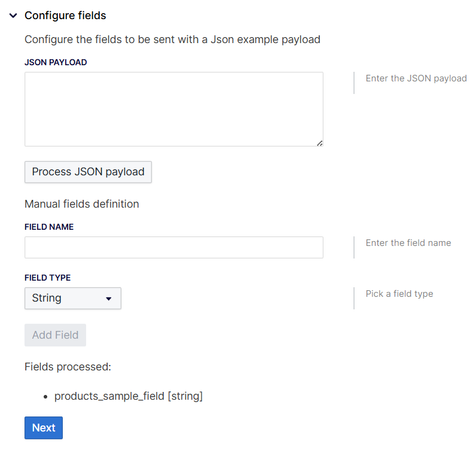This screenshot has height=450, width=476.
Task: Click the 'Enter the JSON payload' hint
Action: click(416, 78)
